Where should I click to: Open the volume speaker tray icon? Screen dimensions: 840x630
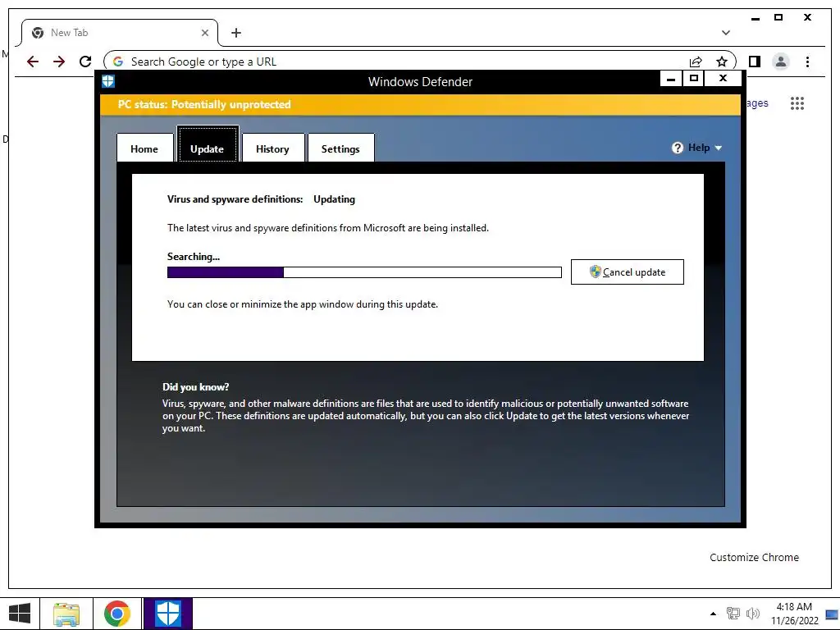tap(753, 614)
